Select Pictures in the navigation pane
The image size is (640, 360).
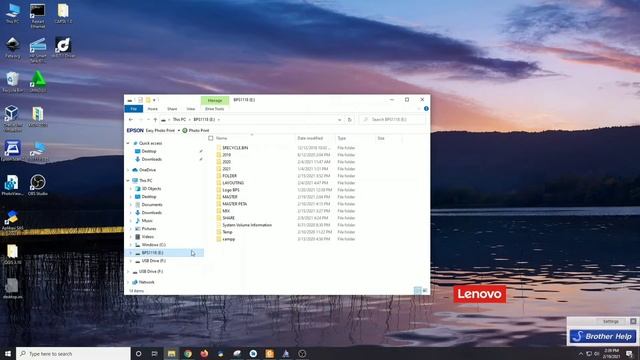(x=149, y=229)
